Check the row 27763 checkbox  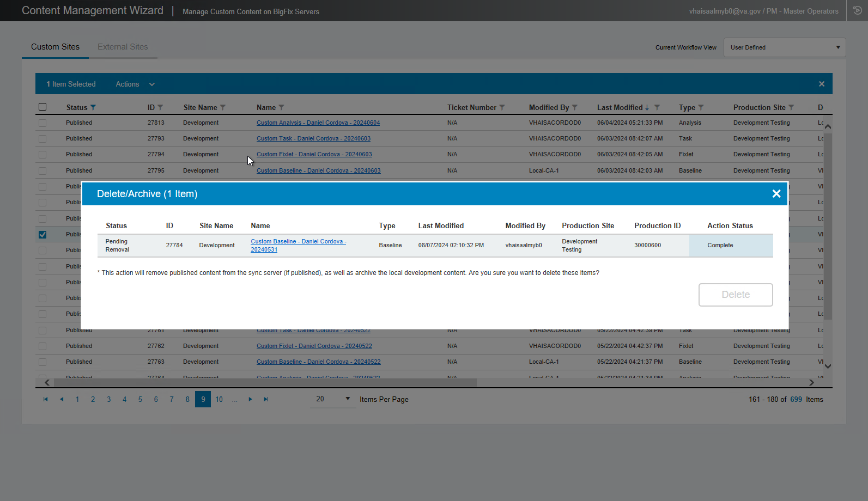(x=43, y=362)
